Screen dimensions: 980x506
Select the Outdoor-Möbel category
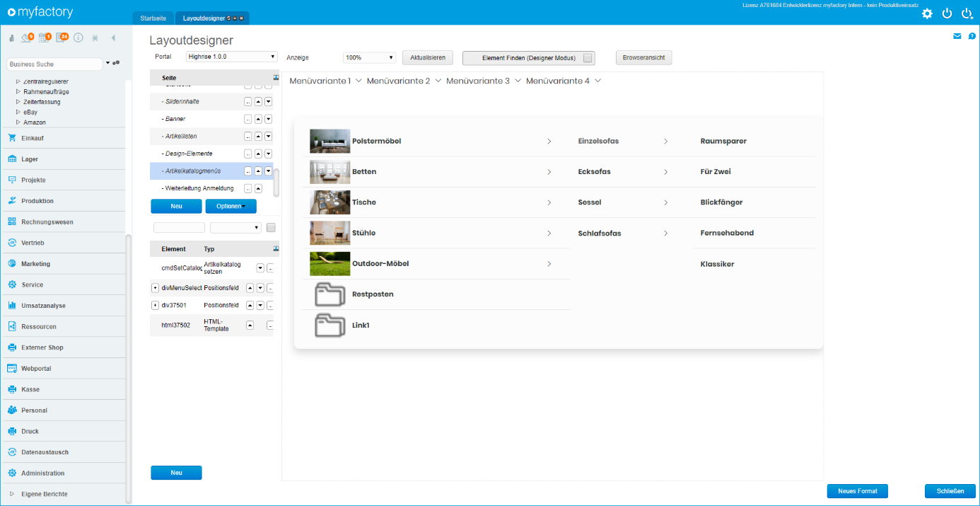click(x=380, y=264)
